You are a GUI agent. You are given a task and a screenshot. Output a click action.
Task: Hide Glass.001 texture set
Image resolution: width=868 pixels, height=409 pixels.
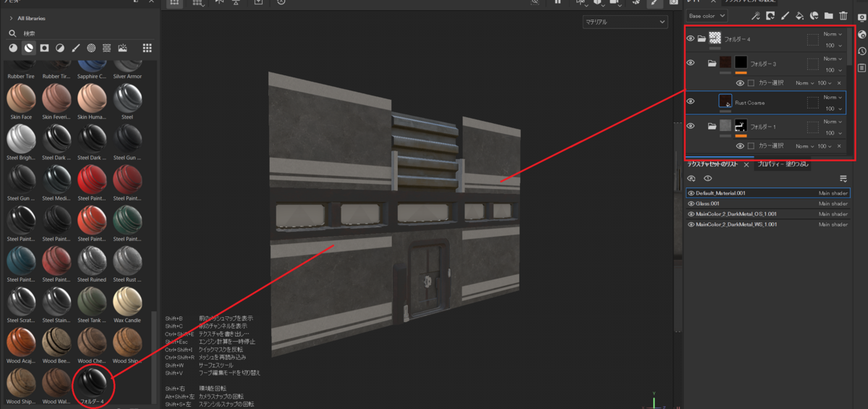tap(691, 203)
